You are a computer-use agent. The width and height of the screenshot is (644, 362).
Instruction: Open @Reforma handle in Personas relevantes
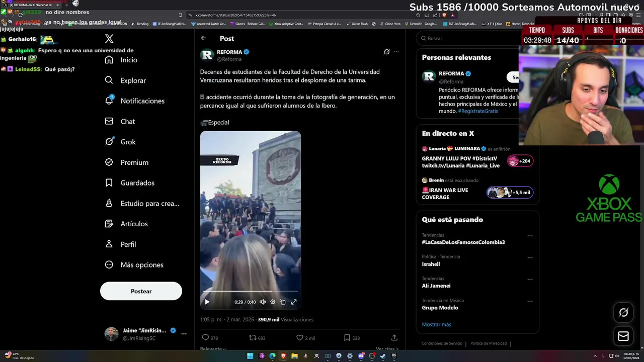[451, 81]
